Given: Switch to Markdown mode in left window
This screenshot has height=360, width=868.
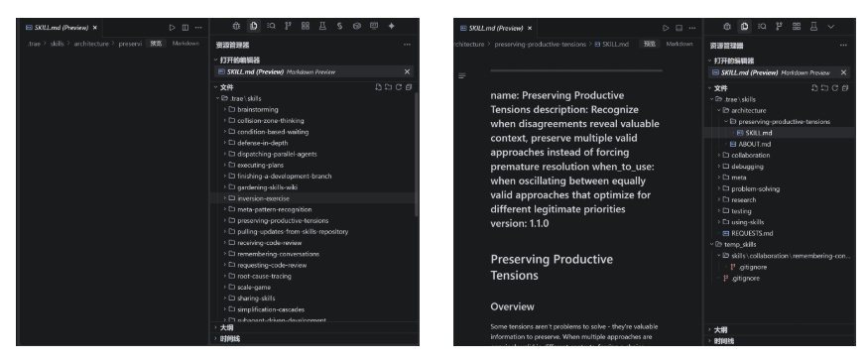Looking at the screenshot, I should pyautogui.click(x=186, y=44).
